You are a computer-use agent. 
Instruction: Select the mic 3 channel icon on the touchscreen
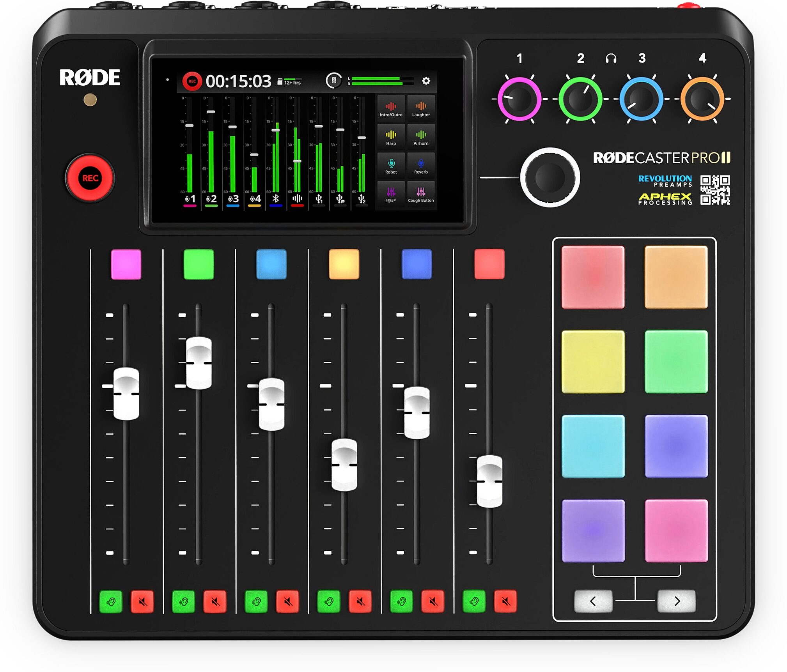233,199
